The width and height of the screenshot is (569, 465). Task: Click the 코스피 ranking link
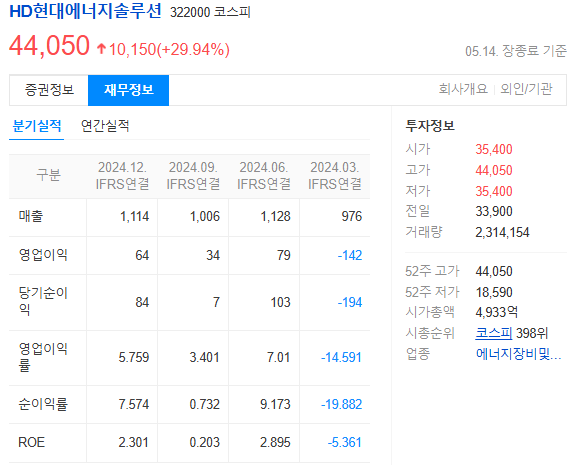494,333
